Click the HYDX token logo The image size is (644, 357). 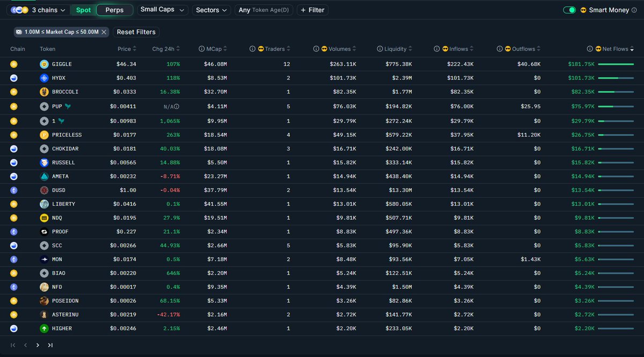coord(44,78)
